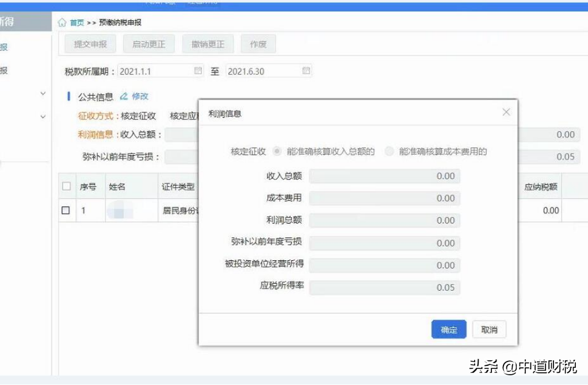Cancel dialog with 取消 button
Viewport: 588px width, 385px height.
point(490,330)
